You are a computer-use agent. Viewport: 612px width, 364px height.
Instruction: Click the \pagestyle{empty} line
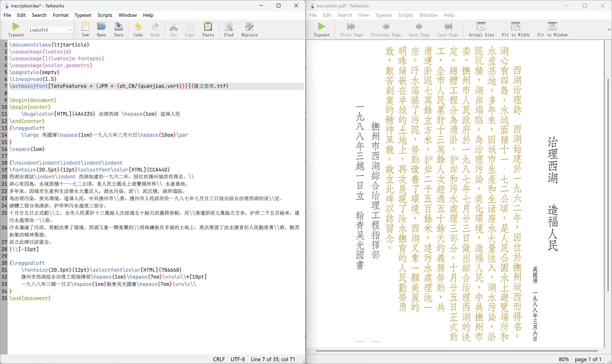[34, 72]
